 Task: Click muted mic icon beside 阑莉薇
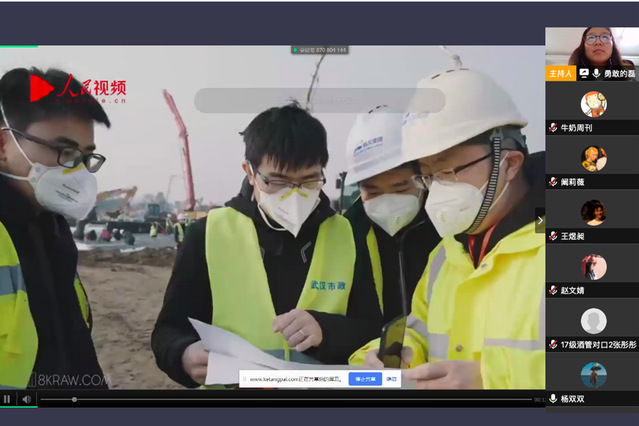[x=553, y=181]
